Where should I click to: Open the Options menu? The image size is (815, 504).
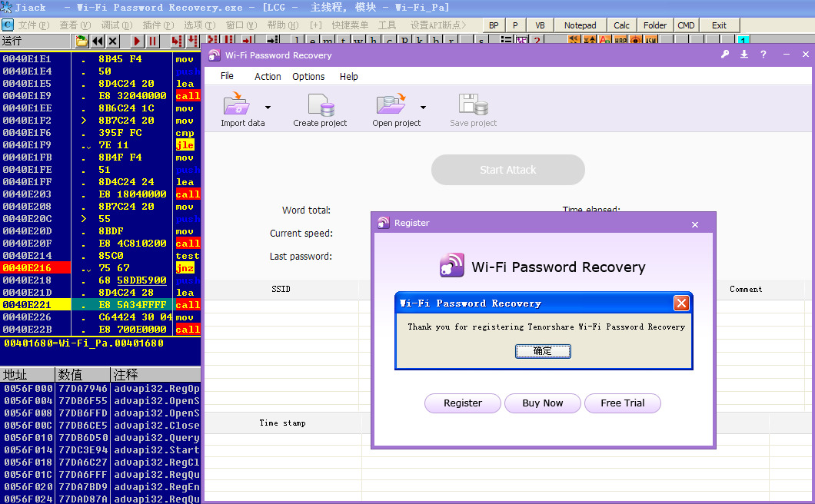308,76
